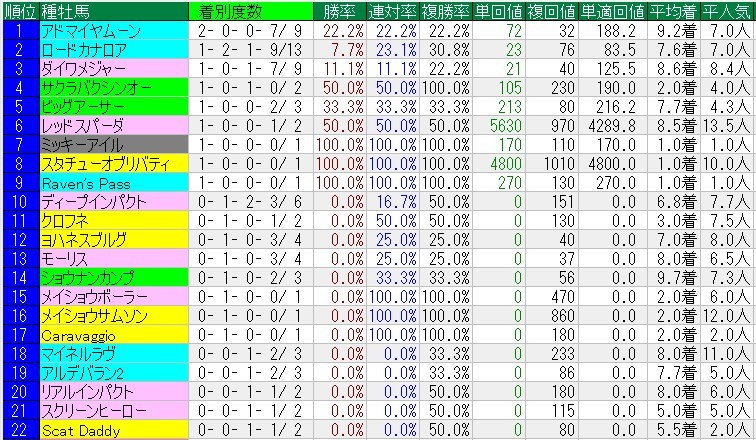Click rank number 22 cell
Viewport: 756px width, 440px height.
[x=20, y=430]
